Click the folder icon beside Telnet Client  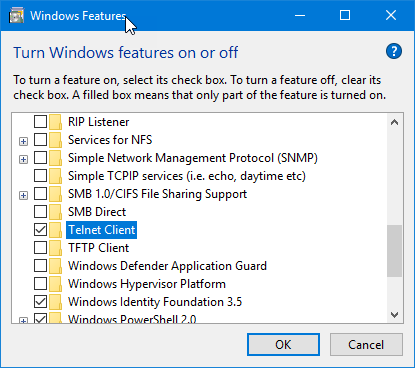[x=55, y=230]
